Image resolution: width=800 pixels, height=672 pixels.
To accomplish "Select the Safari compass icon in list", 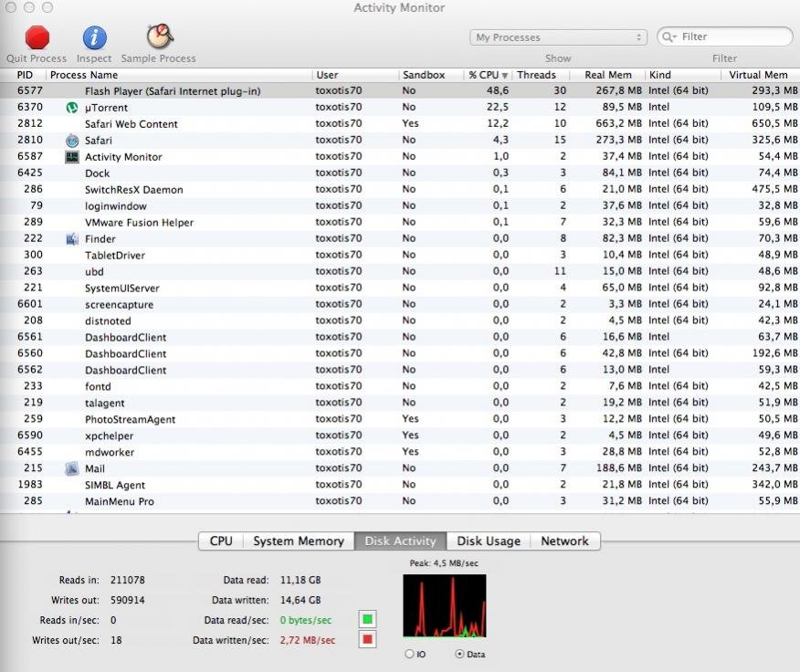I will (x=72, y=141).
